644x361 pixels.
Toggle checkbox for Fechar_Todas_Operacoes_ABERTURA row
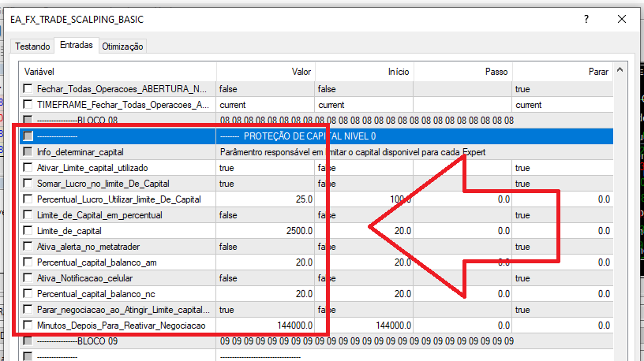[x=28, y=89]
